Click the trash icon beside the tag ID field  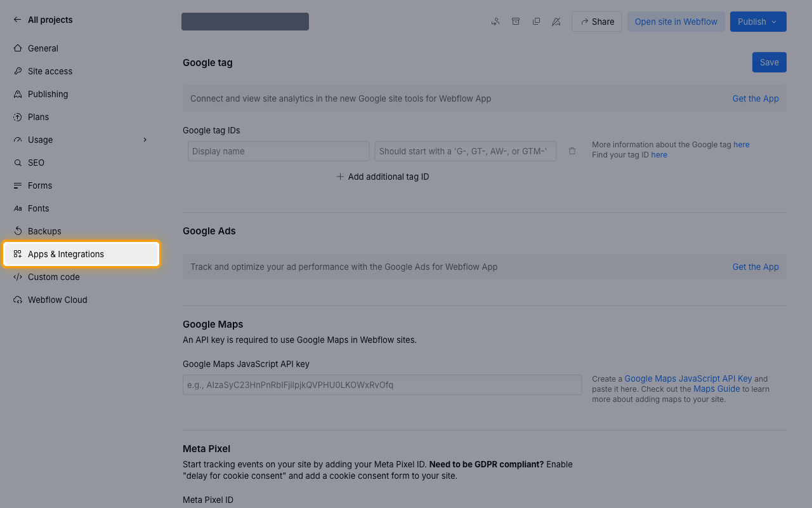coord(572,151)
